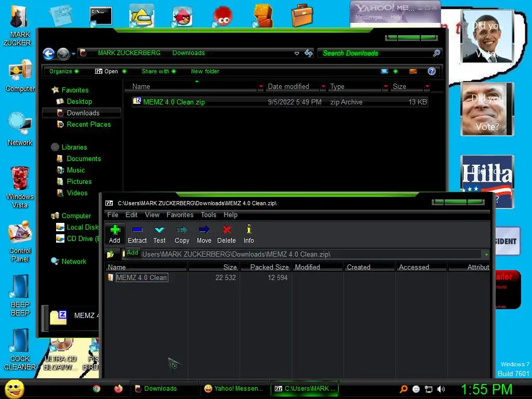Open the Help menu in 7-Zip
The height and width of the screenshot is (399, 532).
pos(230,215)
